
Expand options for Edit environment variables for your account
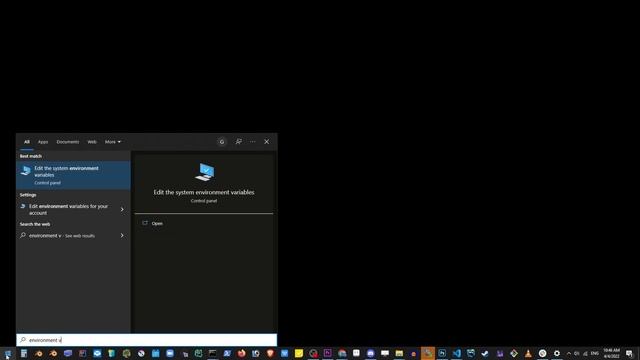[x=122, y=209]
